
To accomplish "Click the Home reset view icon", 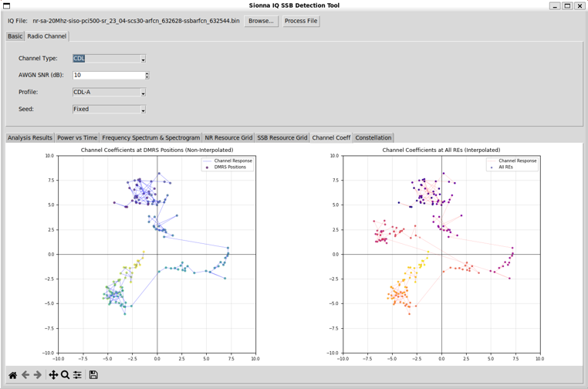I will [x=12, y=375].
